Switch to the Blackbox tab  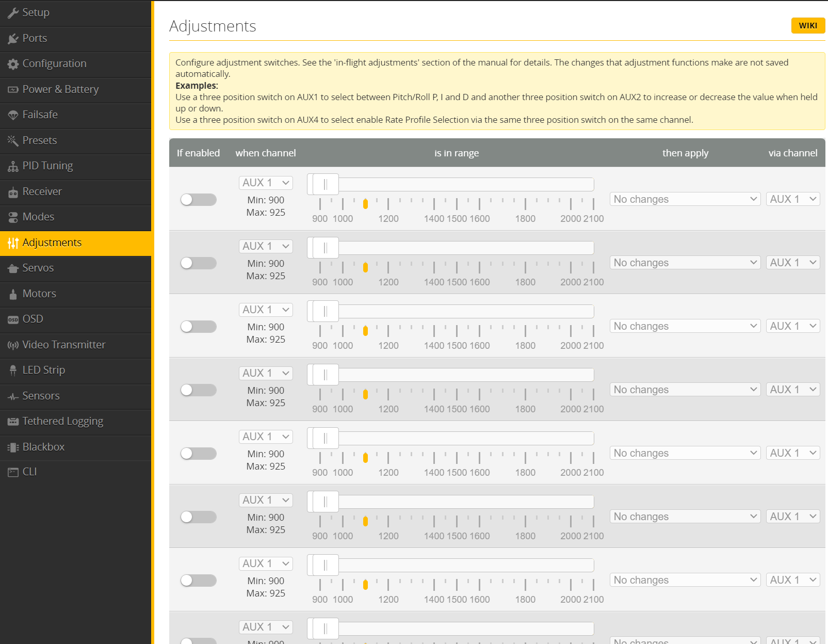pos(43,447)
